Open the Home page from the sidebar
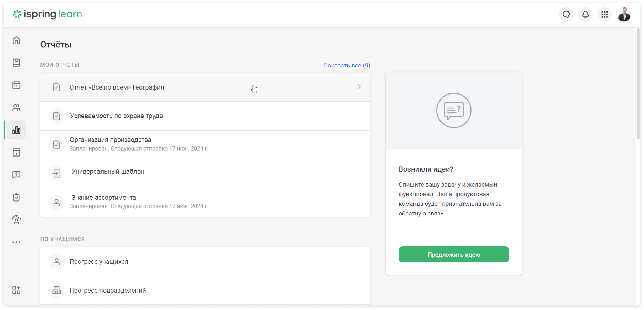This screenshot has width=644, height=310. 16,40
